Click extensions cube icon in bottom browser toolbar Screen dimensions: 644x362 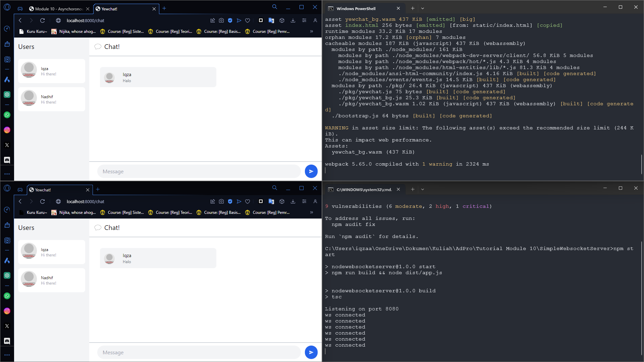282,201
